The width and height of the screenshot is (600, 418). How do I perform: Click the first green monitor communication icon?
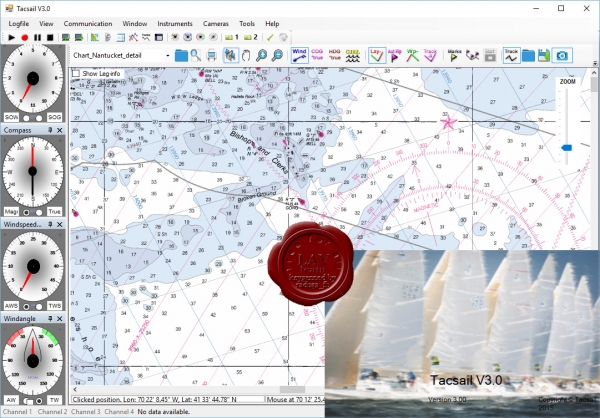click(66, 38)
